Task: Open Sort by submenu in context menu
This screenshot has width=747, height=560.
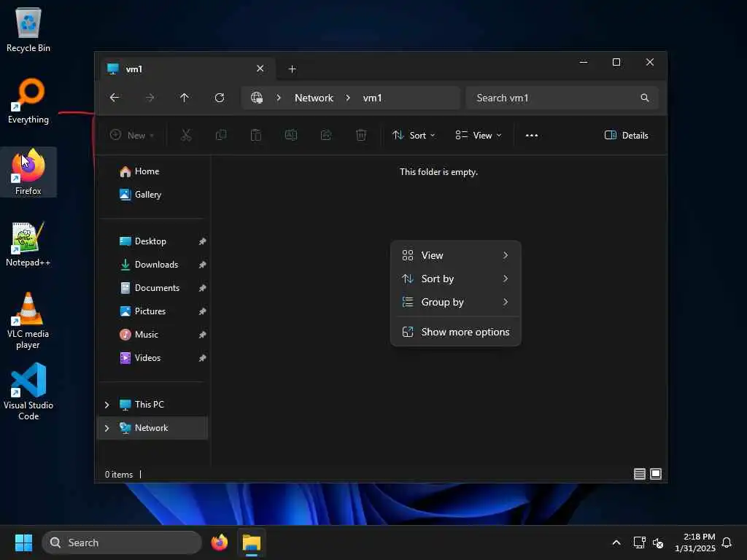Action: (455, 279)
